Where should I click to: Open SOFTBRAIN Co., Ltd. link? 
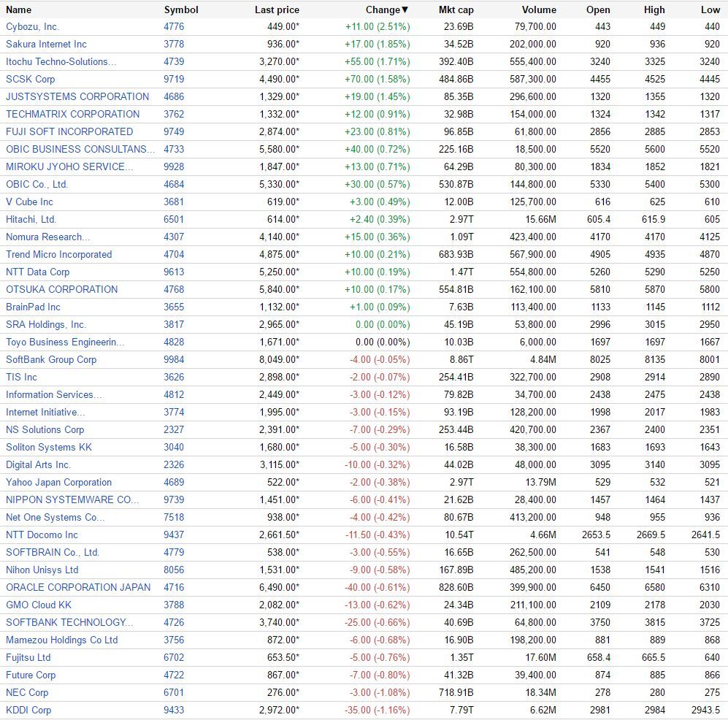tap(53, 553)
